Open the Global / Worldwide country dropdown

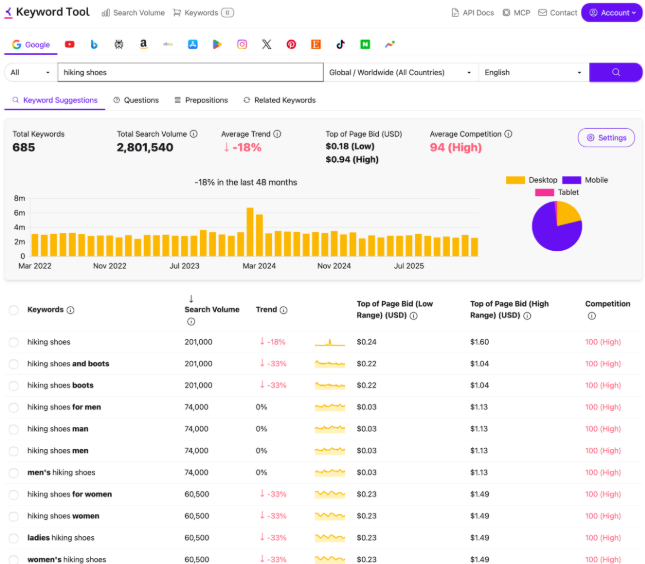click(401, 72)
